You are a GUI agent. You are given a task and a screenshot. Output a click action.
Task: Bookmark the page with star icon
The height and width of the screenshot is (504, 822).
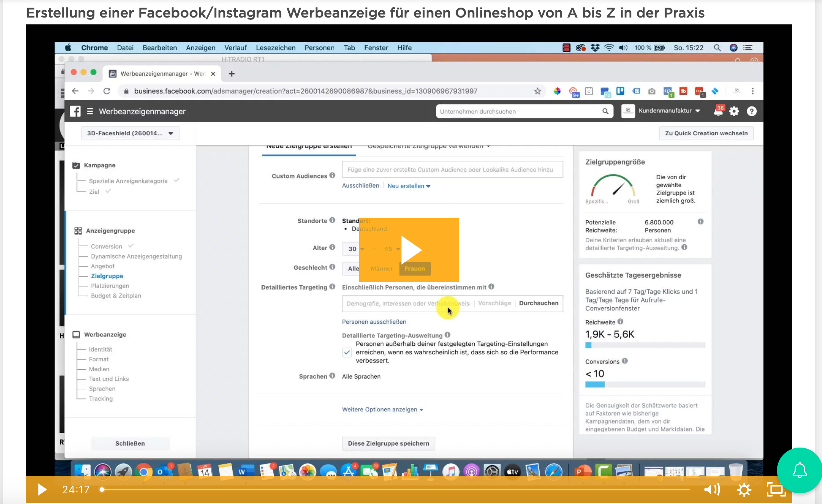(x=537, y=91)
